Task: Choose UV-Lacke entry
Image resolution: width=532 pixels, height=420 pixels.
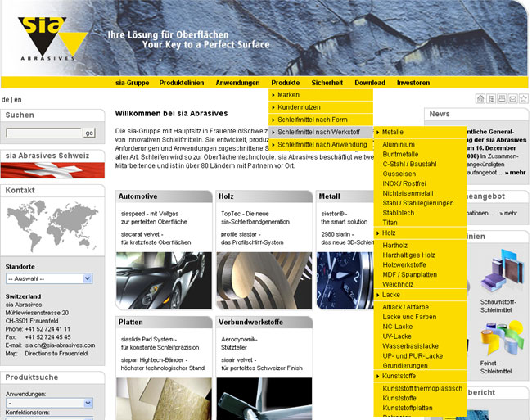Action: [397, 336]
